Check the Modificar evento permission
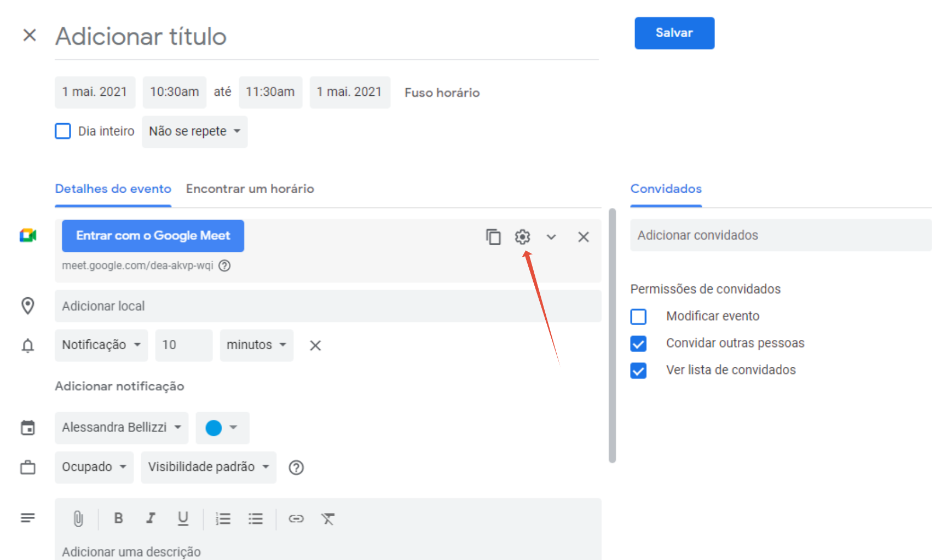Image resolution: width=941 pixels, height=560 pixels. click(x=638, y=316)
